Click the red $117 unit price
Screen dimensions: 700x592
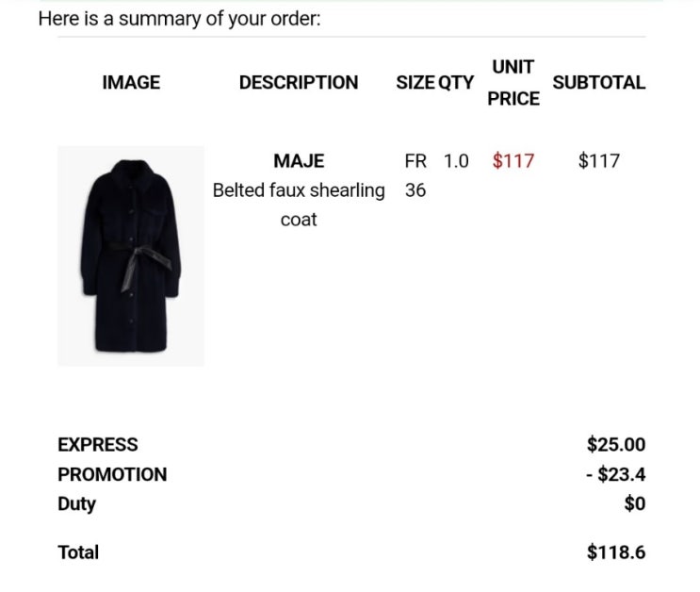tap(513, 161)
